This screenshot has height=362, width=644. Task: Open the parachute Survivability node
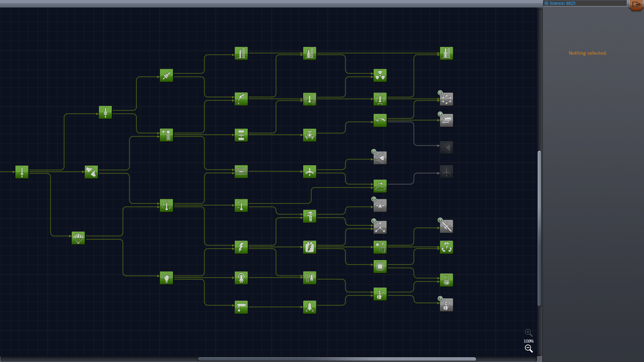click(78, 238)
